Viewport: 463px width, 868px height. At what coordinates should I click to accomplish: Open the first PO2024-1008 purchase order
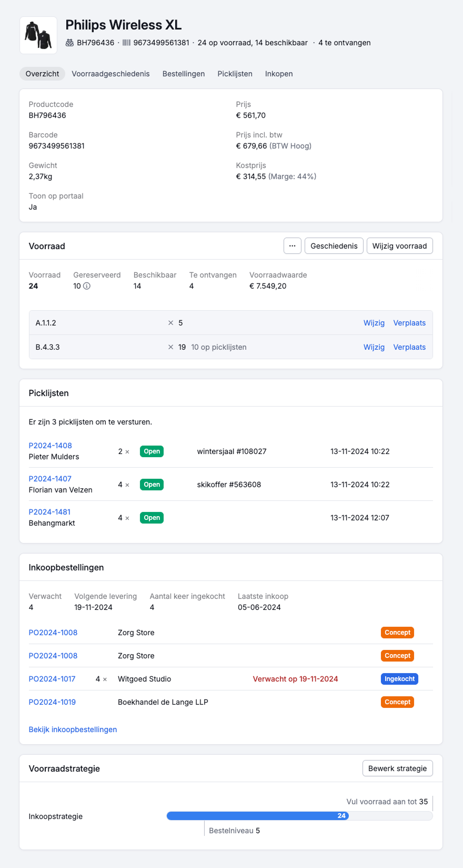[53, 633]
